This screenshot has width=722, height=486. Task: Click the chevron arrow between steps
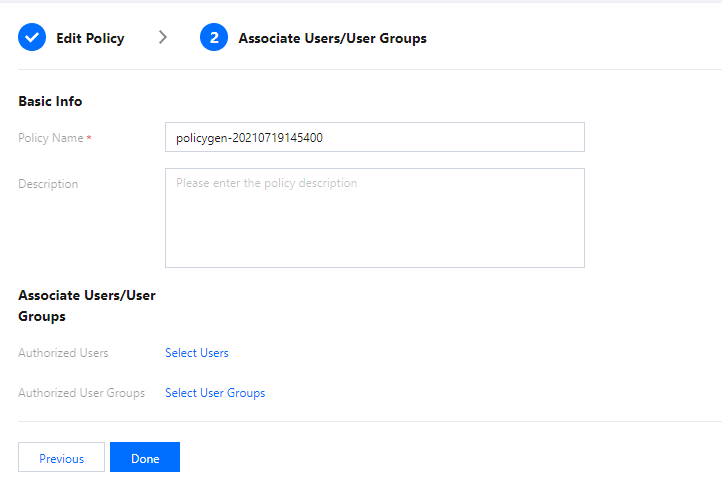163,38
